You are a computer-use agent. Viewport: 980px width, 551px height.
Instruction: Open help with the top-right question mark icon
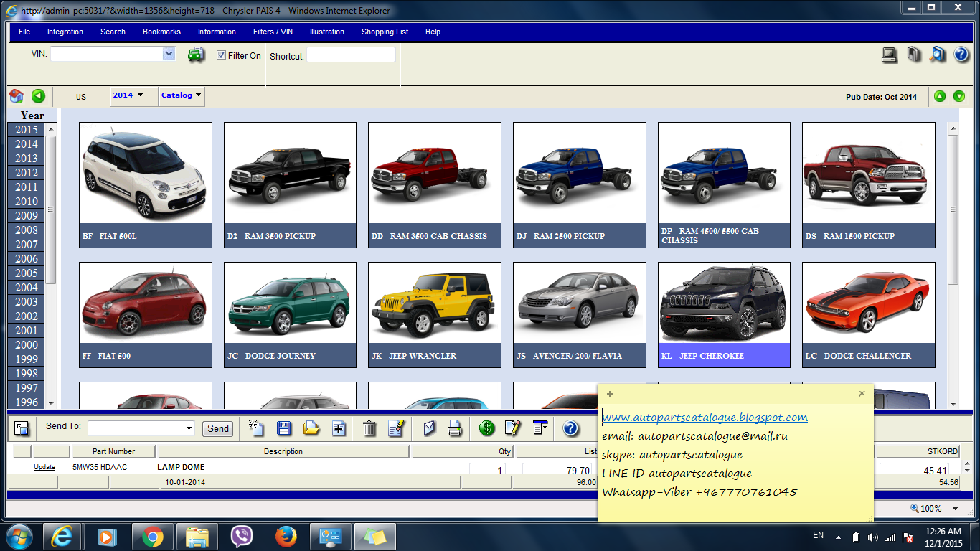(961, 55)
